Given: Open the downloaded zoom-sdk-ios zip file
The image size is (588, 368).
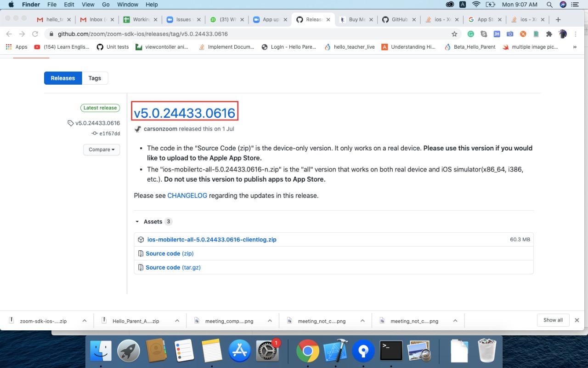Looking at the screenshot, I should point(43,321).
